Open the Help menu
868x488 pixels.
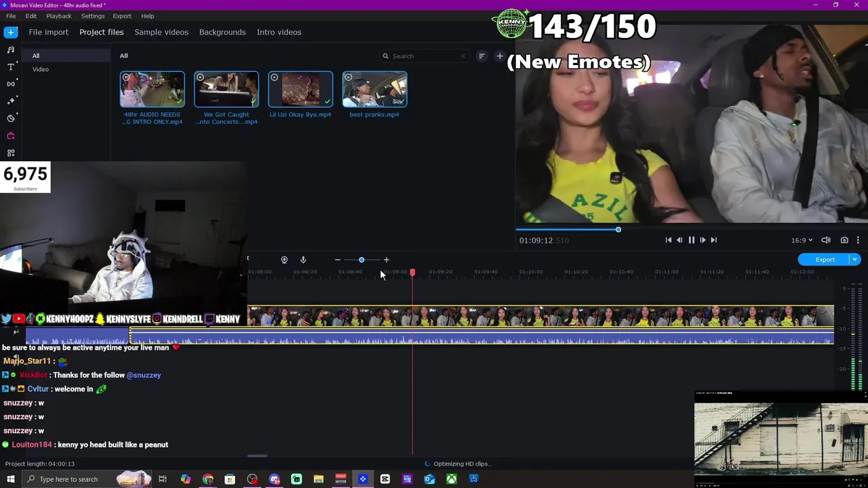point(147,16)
